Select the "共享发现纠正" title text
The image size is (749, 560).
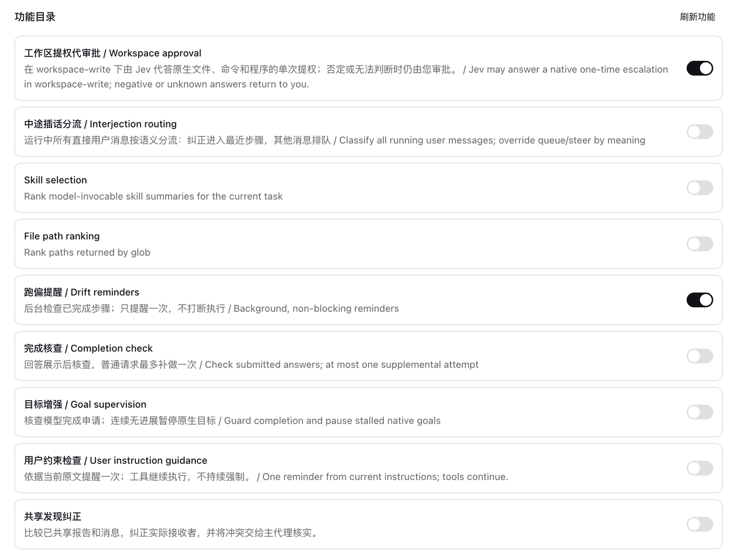click(53, 517)
